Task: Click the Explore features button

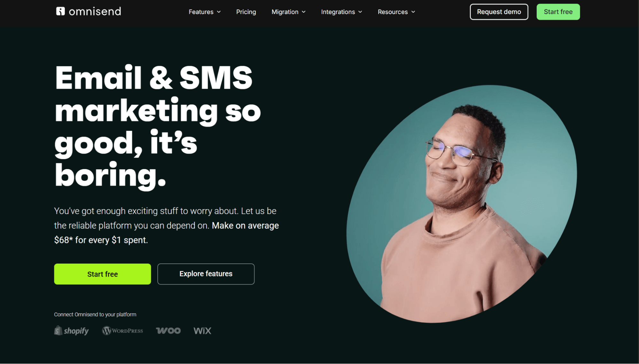Action: 206,274
